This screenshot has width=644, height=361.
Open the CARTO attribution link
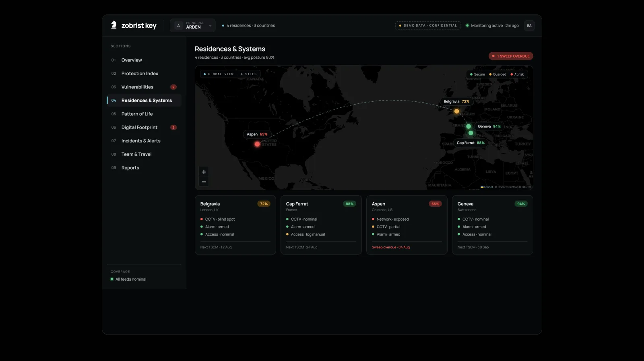[x=526, y=187]
